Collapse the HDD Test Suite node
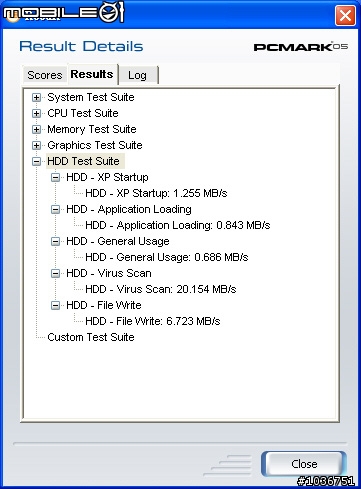This screenshot has width=361, height=489. point(36,161)
